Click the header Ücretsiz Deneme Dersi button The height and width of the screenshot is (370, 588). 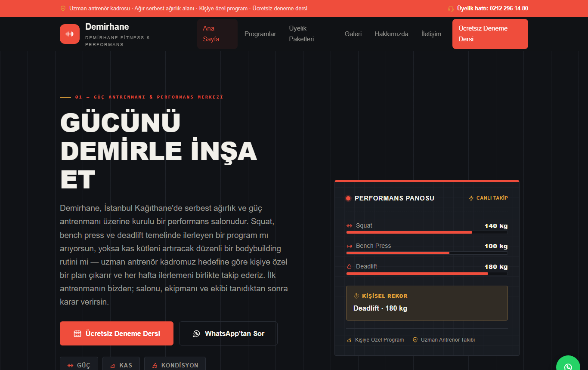490,34
